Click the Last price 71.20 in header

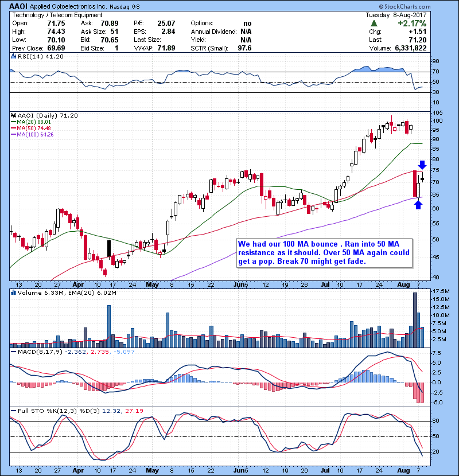tap(417, 40)
